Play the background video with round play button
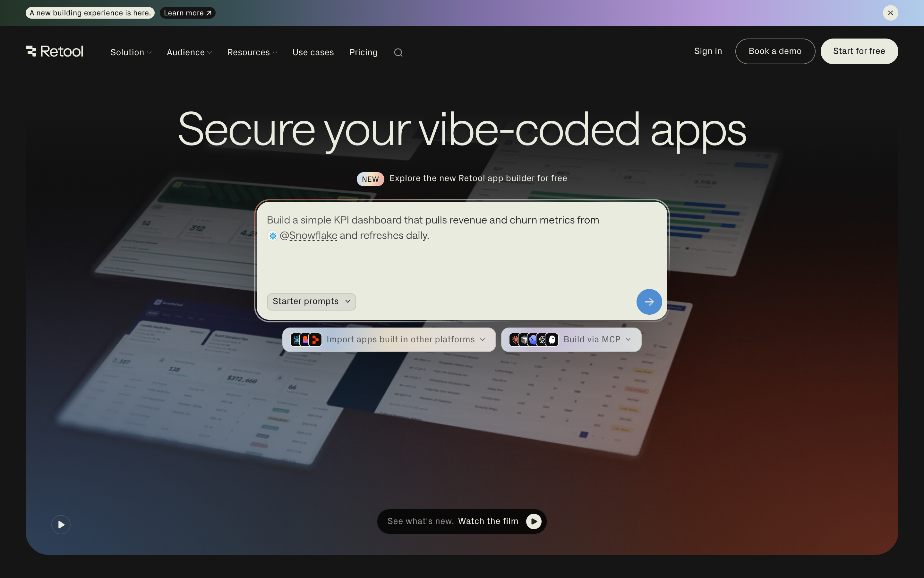 pyautogui.click(x=61, y=524)
